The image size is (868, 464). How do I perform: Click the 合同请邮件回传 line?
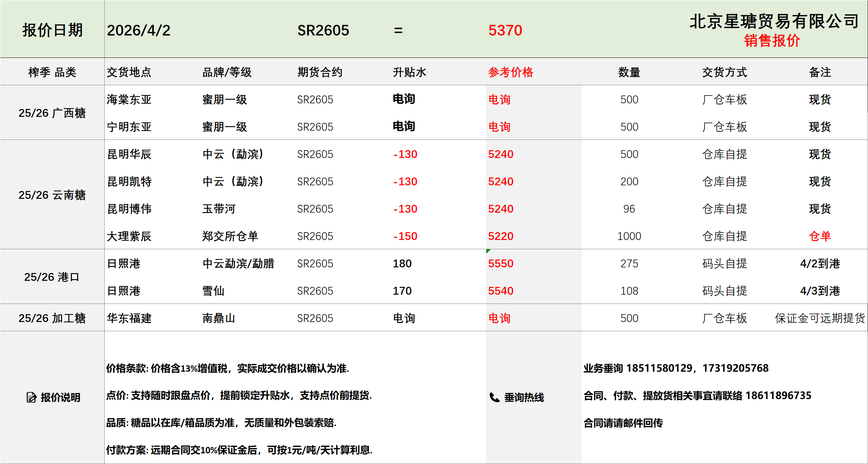tap(623, 423)
